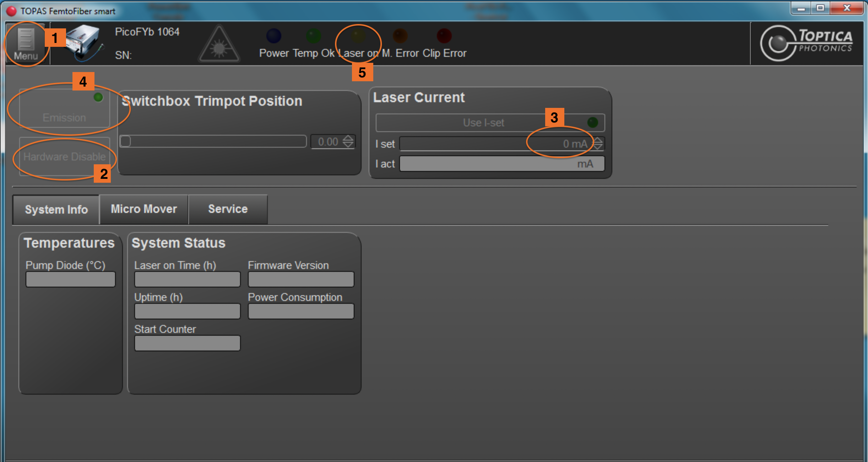
Task: Close the TOPAS FemtoFiber window
Action: point(847,8)
